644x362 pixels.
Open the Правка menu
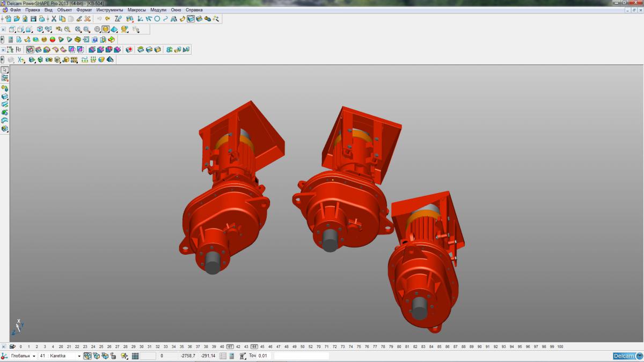[33, 10]
